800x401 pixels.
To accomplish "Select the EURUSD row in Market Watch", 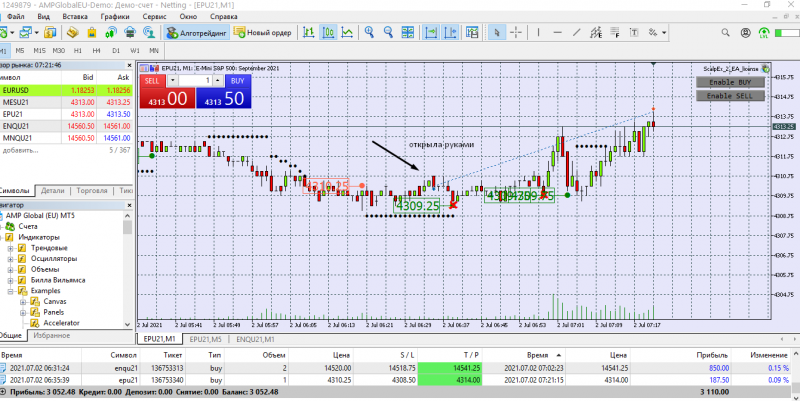I will [x=66, y=90].
